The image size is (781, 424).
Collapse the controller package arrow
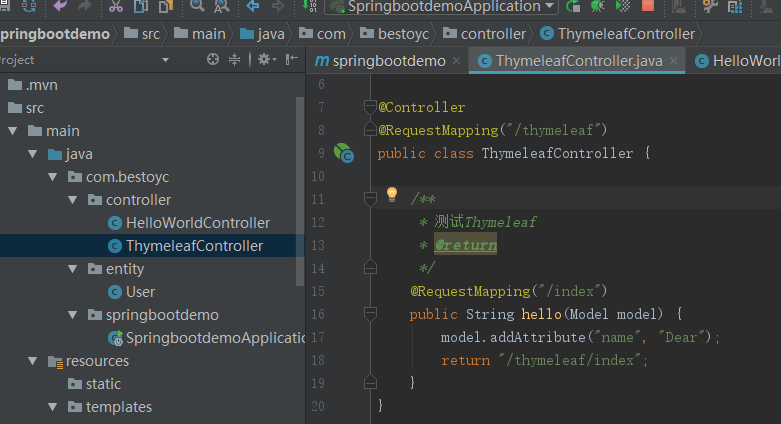[73, 200]
